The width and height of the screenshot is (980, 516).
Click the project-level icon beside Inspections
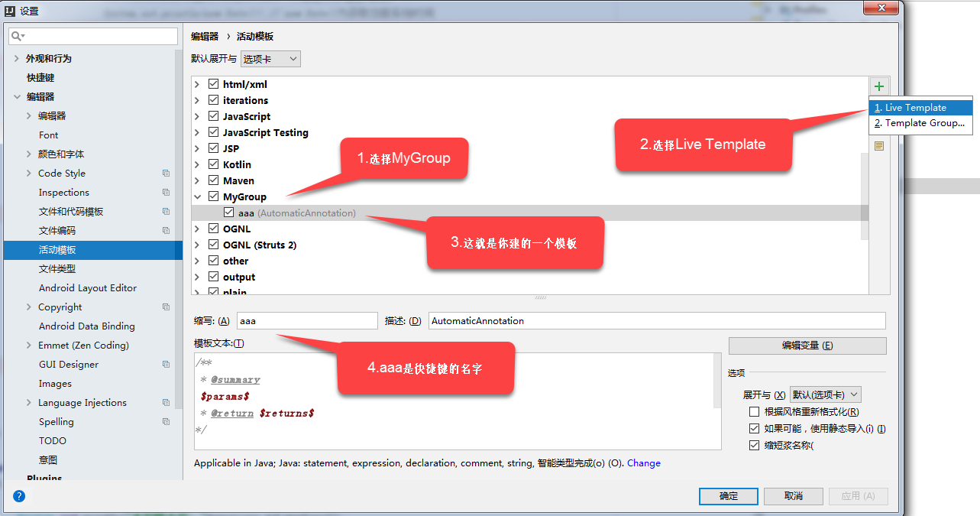166,193
